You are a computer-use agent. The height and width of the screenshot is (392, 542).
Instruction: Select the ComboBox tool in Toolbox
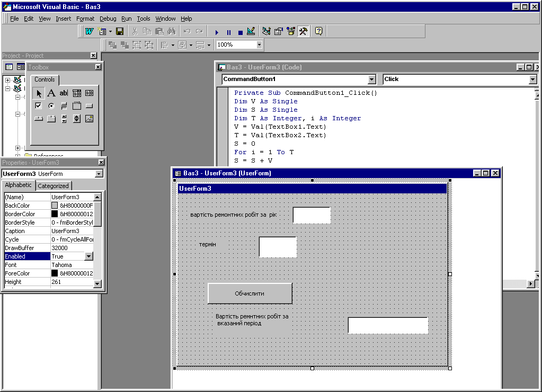[x=77, y=93]
